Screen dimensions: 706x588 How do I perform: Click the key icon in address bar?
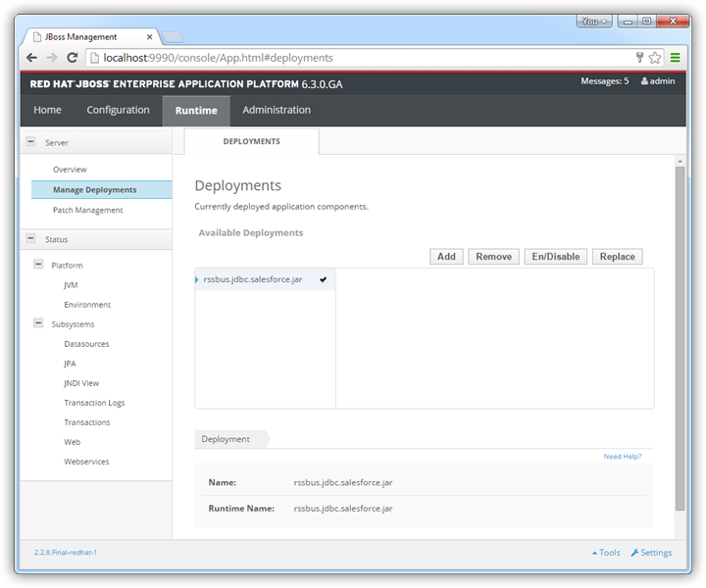tap(639, 58)
